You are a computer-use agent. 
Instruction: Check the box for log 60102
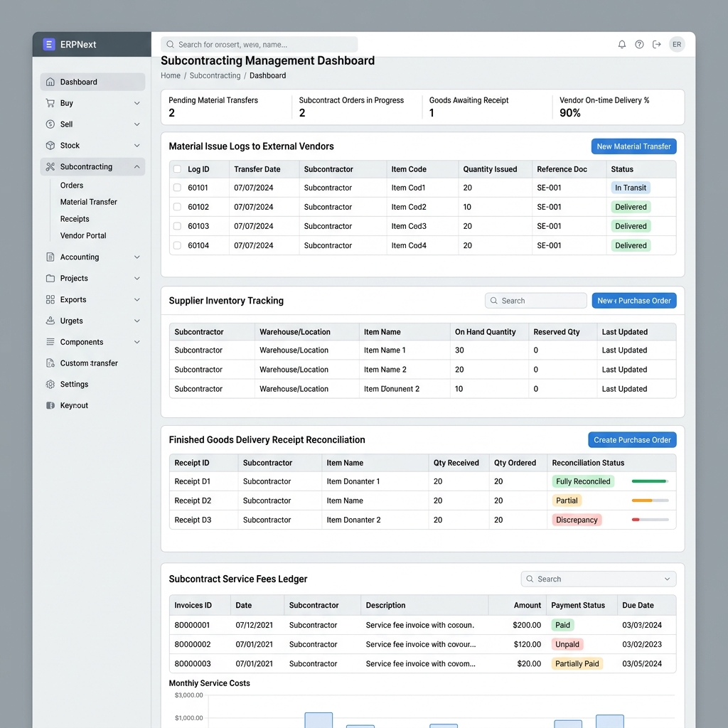click(177, 207)
